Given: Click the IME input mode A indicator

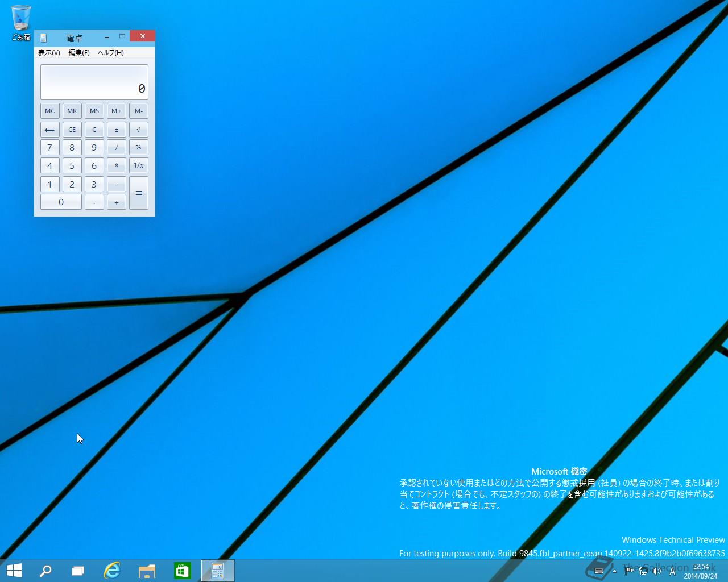Looking at the screenshot, I should coord(672,571).
